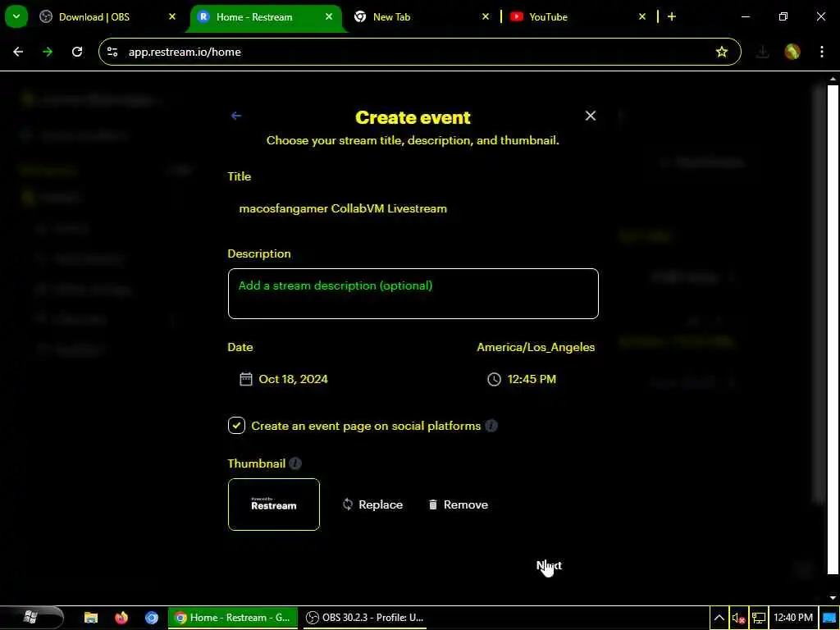Open the browser downloads icon
840x630 pixels.
pyautogui.click(x=762, y=52)
